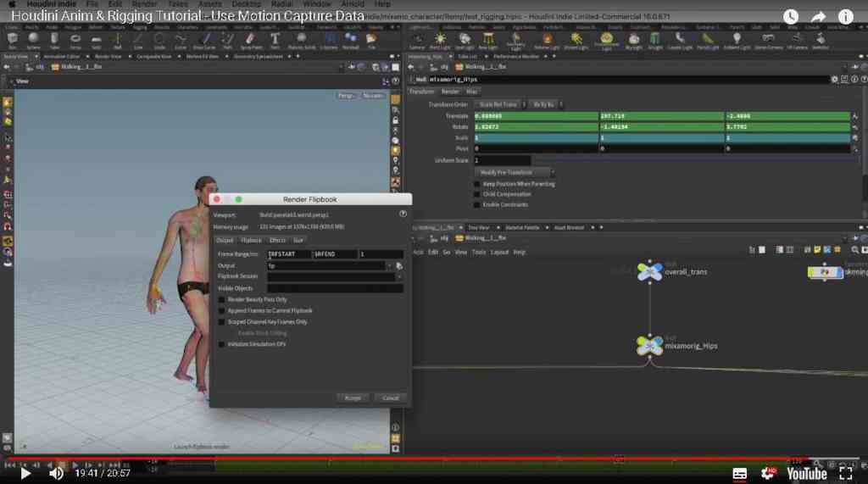
Task: Select the Box shelf tool
Action: [x=12, y=39]
